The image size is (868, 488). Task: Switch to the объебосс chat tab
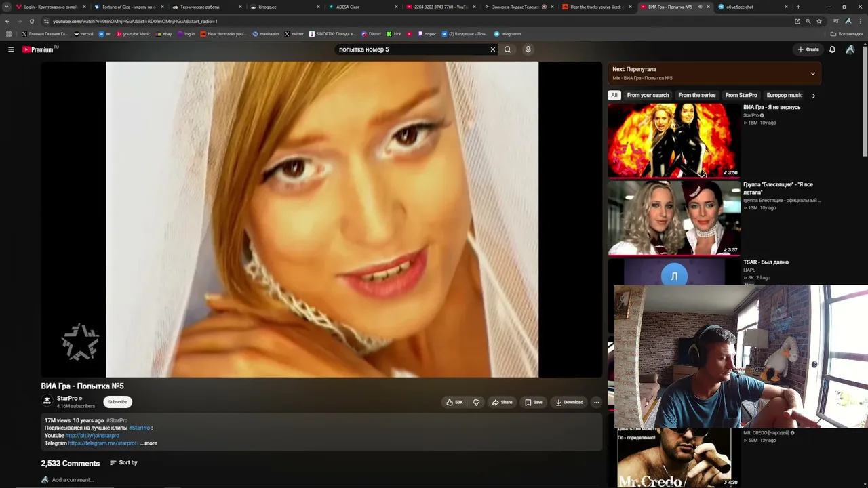point(752,7)
